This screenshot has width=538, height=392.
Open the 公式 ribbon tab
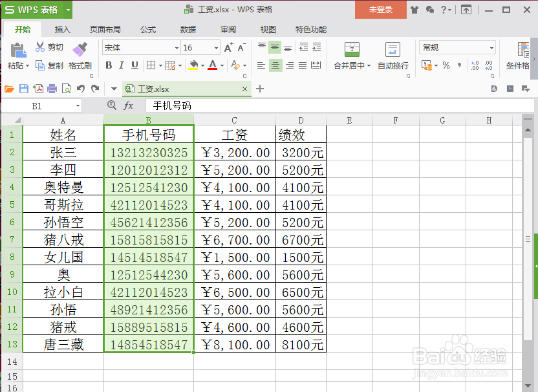pos(149,29)
